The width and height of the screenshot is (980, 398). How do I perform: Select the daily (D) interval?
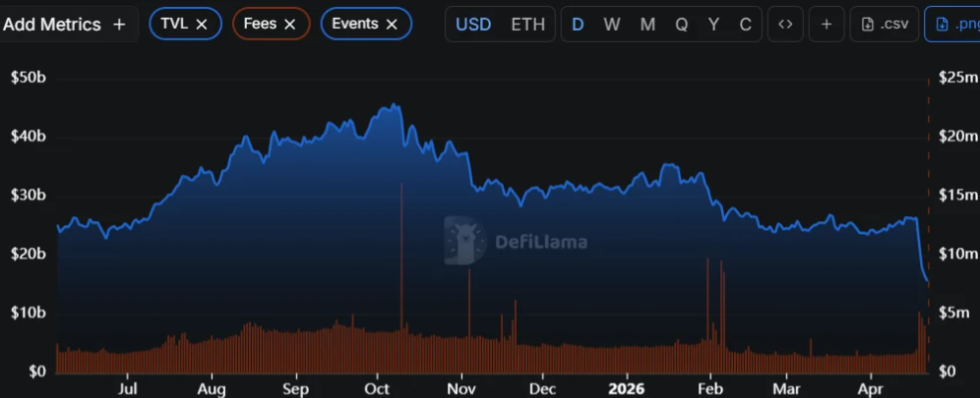[578, 25]
